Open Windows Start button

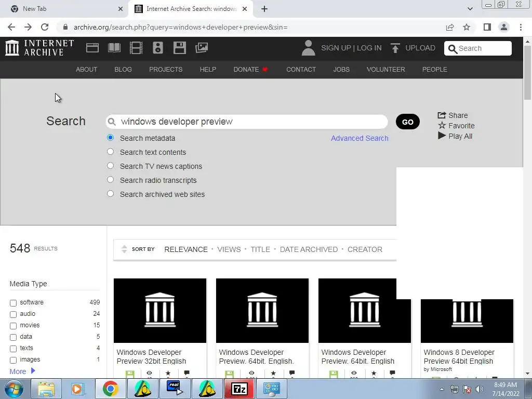pyautogui.click(x=14, y=389)
